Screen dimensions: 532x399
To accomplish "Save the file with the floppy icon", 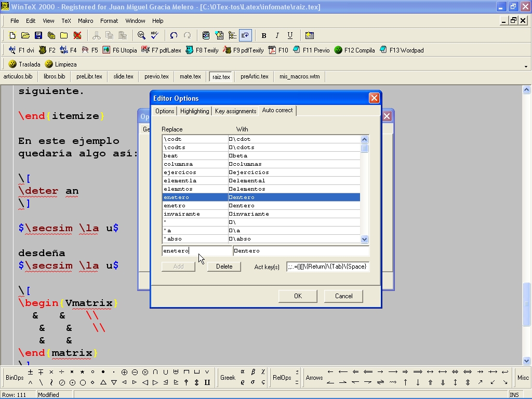I will pos(38,35).
